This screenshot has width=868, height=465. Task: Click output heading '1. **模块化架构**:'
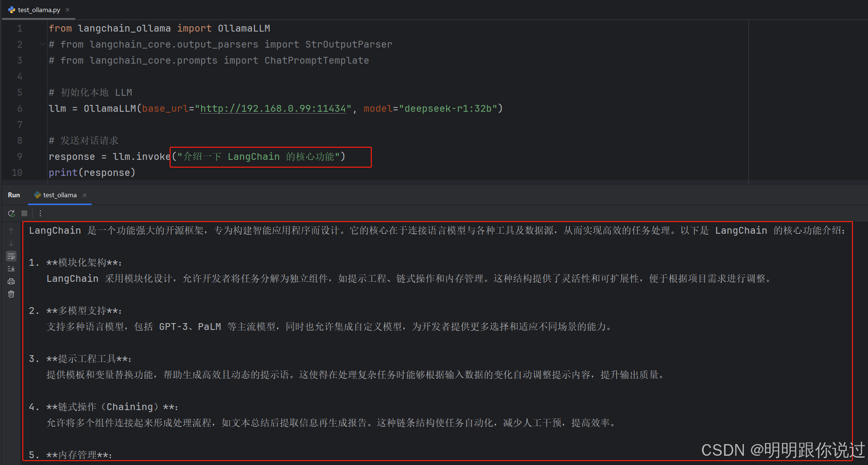pos(75,262)
